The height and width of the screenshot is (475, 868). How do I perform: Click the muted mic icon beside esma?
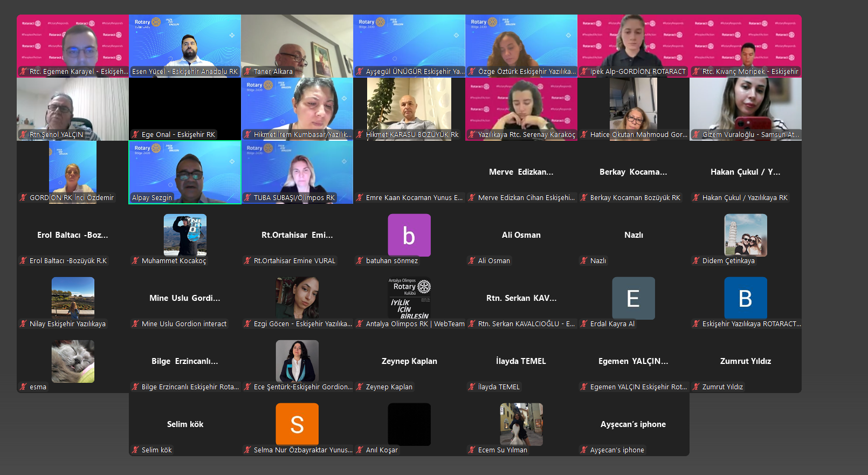[23, 387]
